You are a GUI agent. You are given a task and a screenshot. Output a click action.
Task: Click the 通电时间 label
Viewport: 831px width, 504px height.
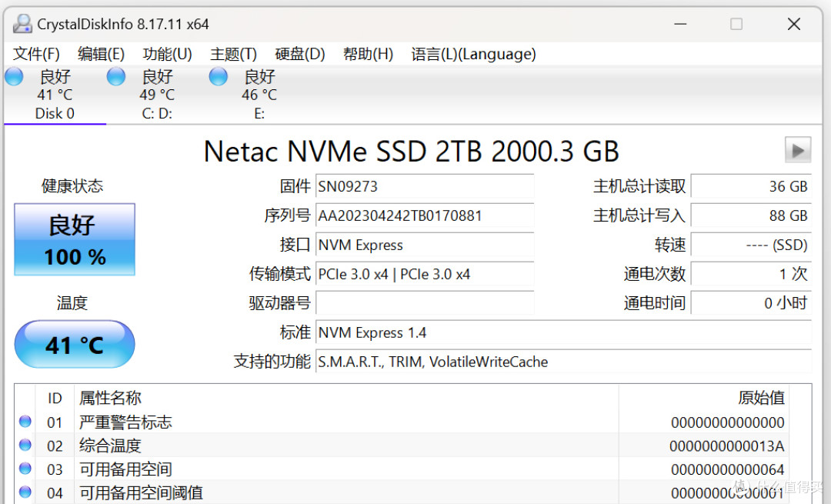[655, 303]
